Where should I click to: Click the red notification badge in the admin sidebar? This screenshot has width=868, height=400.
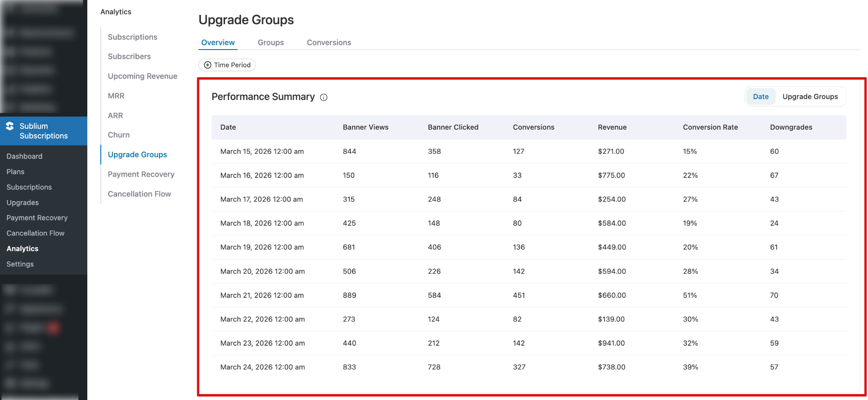[53, 328]
